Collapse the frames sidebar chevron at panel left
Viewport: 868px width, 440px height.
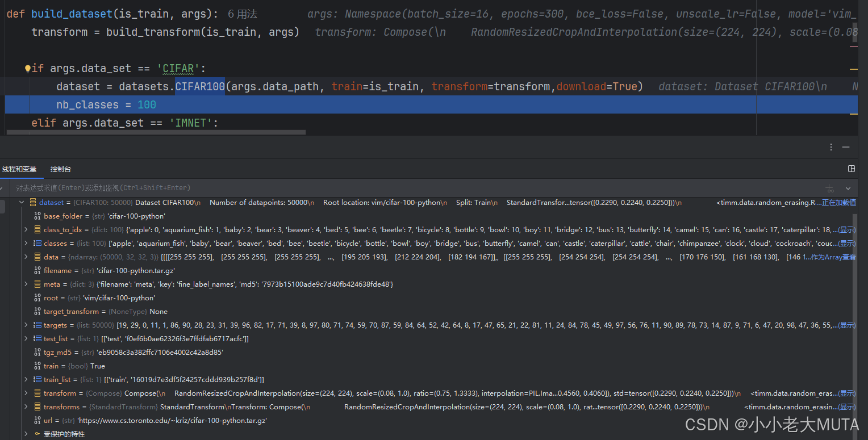(x=2, y=188)
